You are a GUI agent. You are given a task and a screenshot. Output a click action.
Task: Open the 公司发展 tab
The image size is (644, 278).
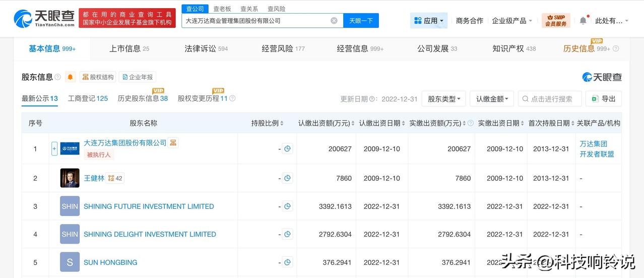(437, 48)
